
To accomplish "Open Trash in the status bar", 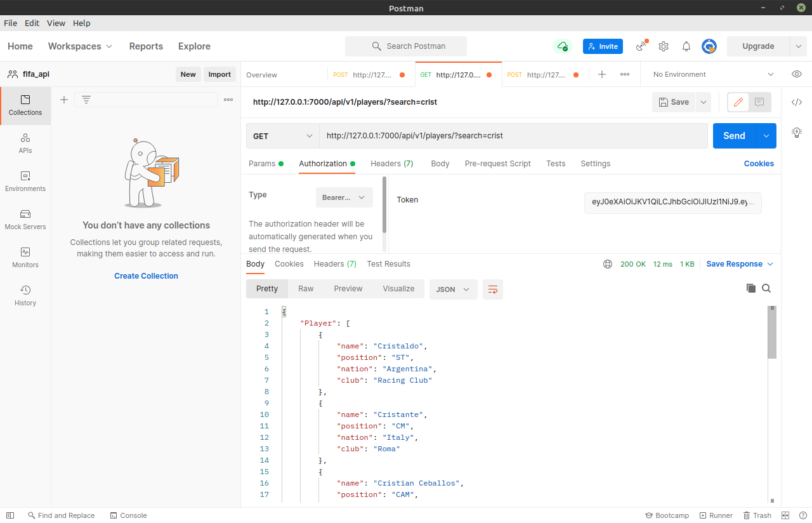I will (757, 515).
